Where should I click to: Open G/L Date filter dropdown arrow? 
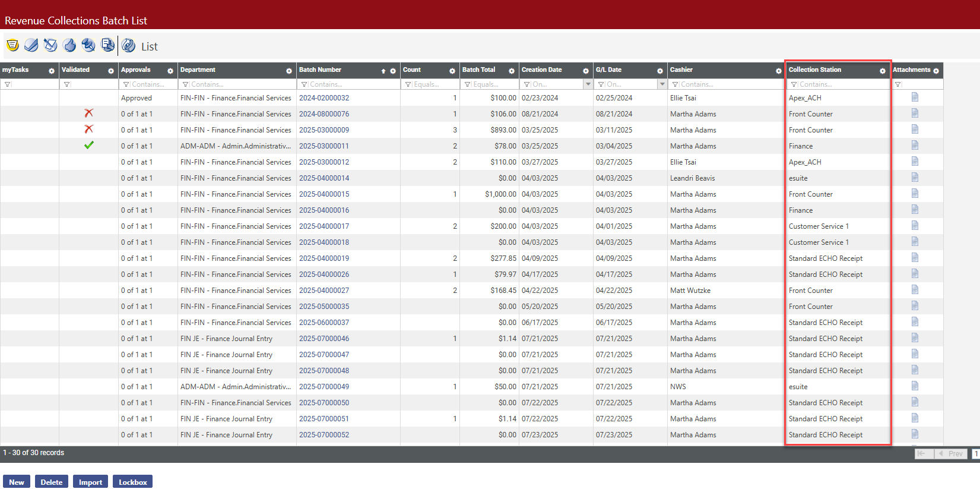pos(662,84)
